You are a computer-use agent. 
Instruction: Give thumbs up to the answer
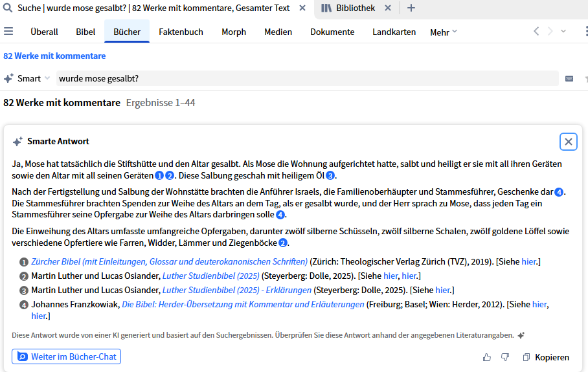pyautogui.click(x=487, y=357)
